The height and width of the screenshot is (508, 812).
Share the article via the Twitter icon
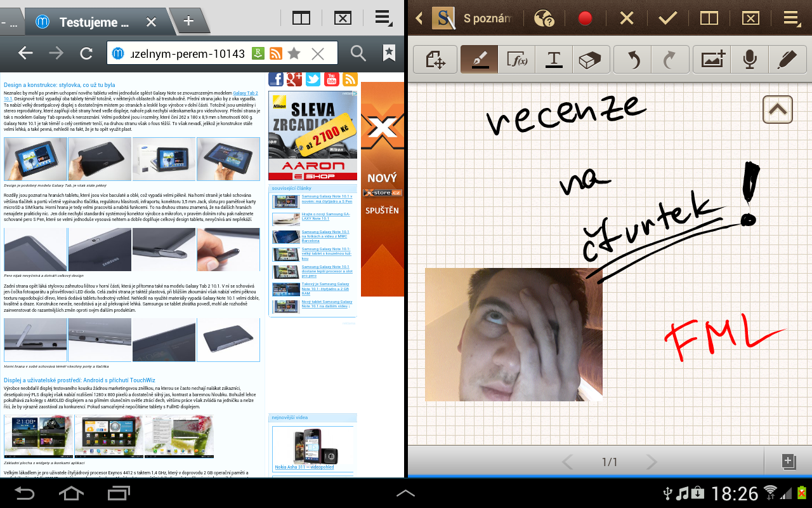point(312,79)
